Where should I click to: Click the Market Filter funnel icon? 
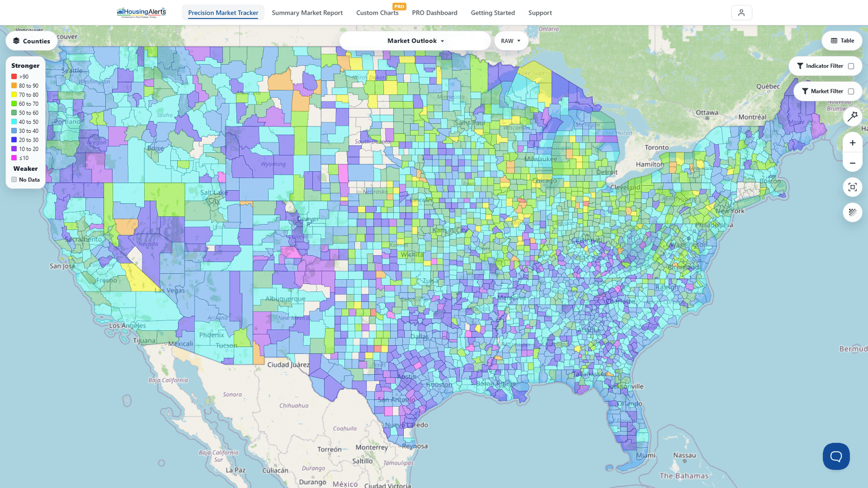tap(805, 91)
